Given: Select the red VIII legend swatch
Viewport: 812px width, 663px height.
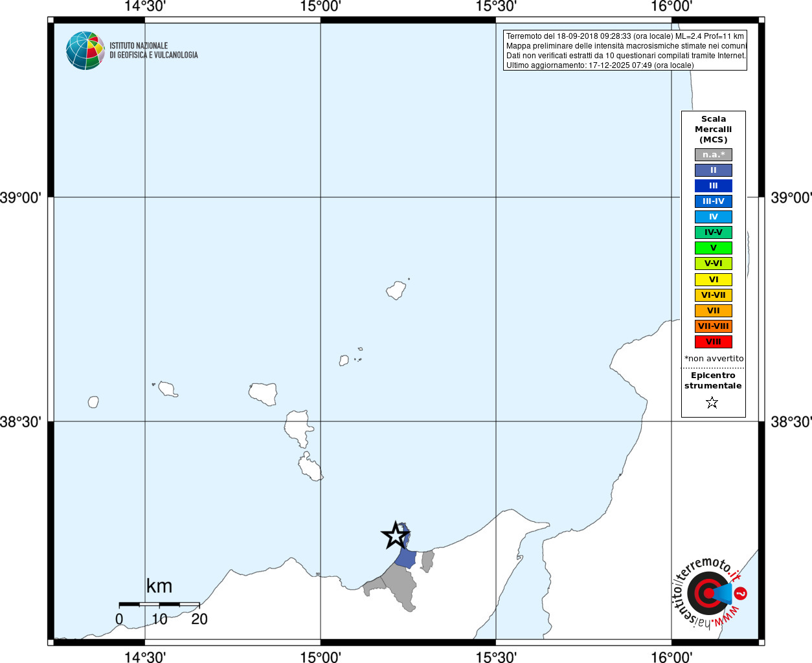Looking at the screenshot, I should (714, 342).
